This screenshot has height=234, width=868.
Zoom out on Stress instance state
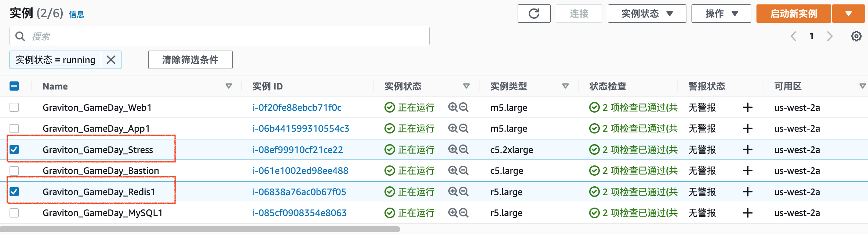pos(464,150)
